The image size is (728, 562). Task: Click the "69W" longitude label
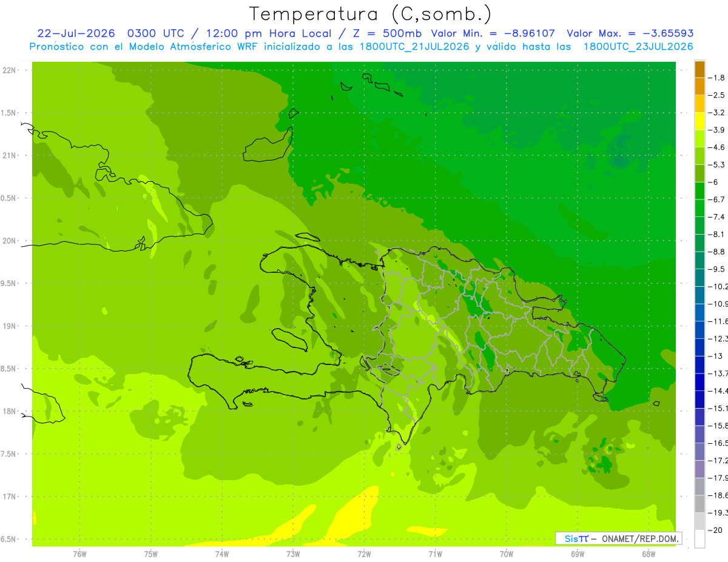coord(578,554)
